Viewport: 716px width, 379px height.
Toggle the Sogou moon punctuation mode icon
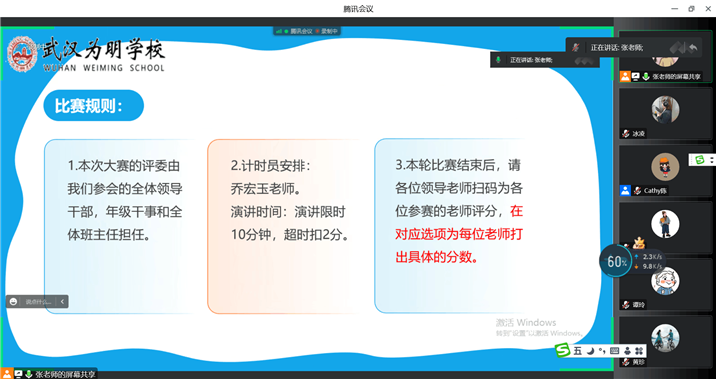(590, 351)
